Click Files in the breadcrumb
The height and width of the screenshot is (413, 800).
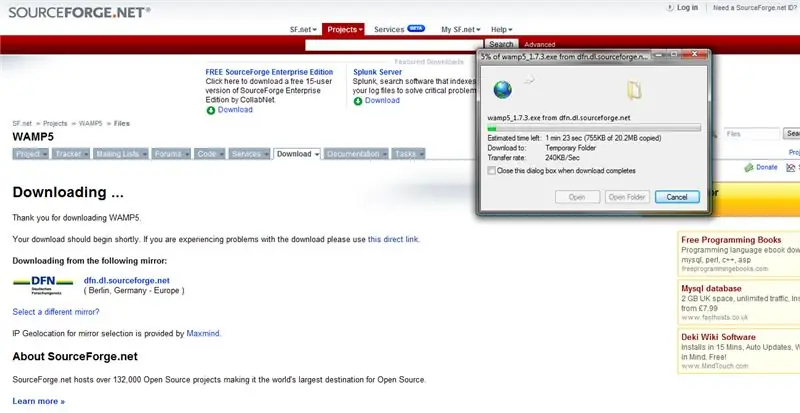coord(122,124)
